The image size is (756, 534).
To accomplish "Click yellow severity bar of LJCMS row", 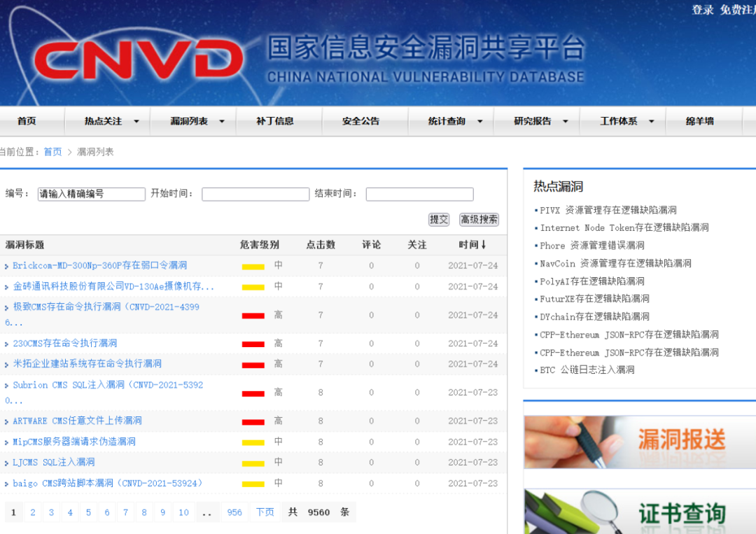I will coord(253,463).
